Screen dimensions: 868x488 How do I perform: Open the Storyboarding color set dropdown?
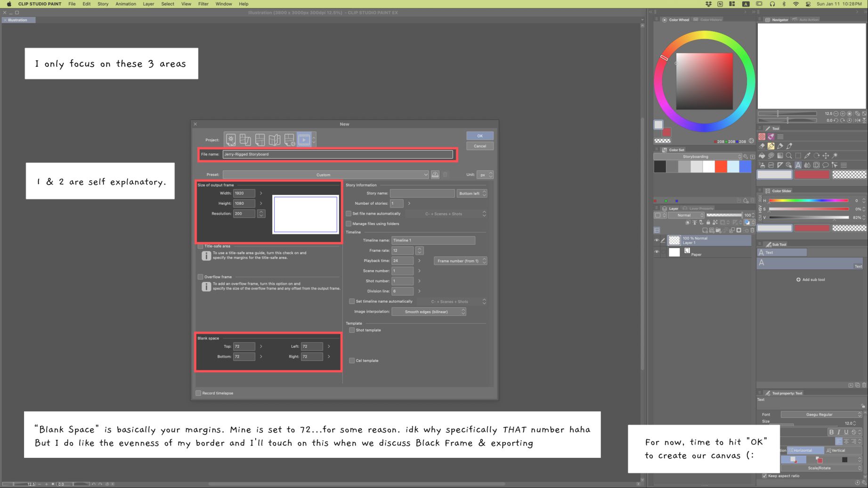698,157
